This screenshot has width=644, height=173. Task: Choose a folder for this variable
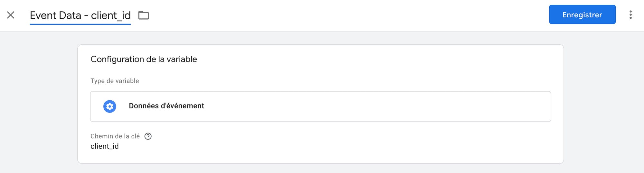144,15
